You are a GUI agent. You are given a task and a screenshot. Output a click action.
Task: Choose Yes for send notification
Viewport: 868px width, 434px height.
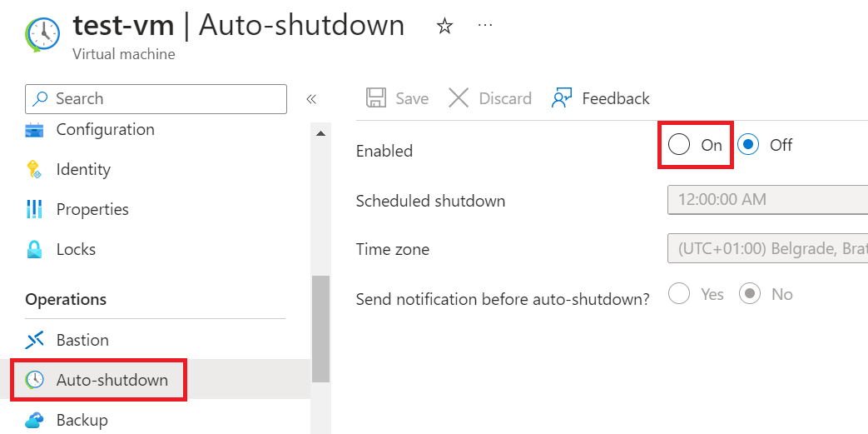pos(679,294)
